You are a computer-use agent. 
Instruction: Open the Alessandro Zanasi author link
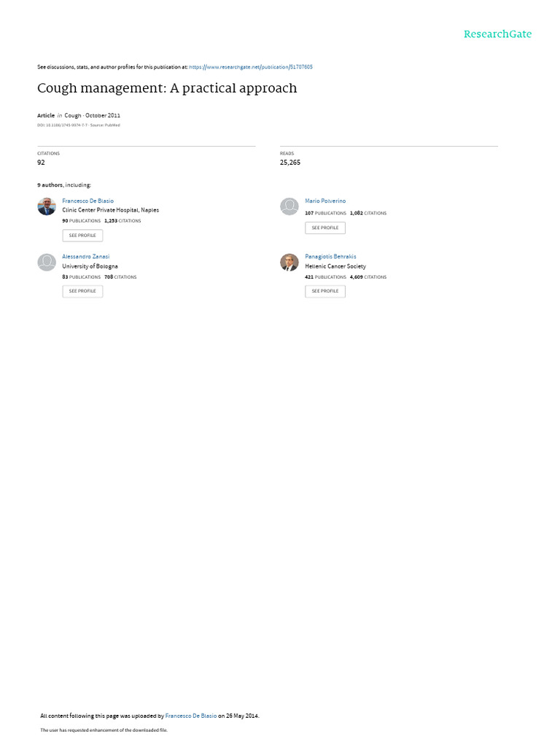tap(86, 256)
